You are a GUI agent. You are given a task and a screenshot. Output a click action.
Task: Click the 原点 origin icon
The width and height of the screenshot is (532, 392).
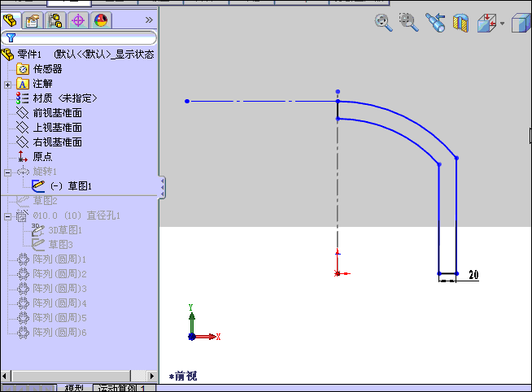(23, 157)
